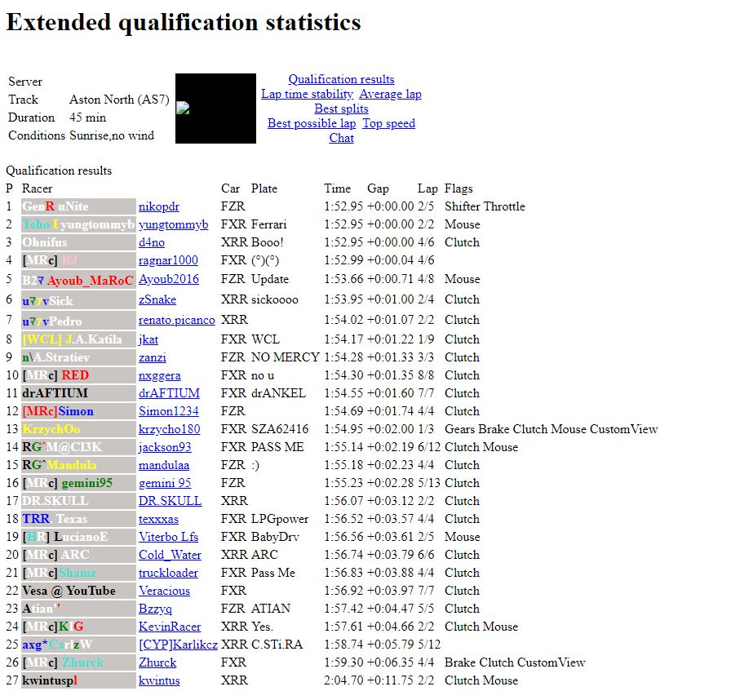This screenshot has width=731, height=700.
Task: Open renato.picanco racer link
Action: coord(177,320)
